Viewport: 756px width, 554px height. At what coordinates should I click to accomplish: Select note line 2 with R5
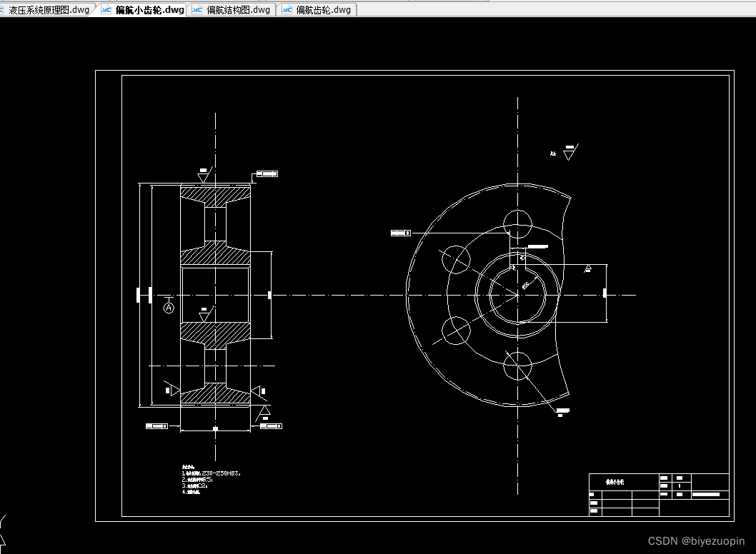pos(197,480)
